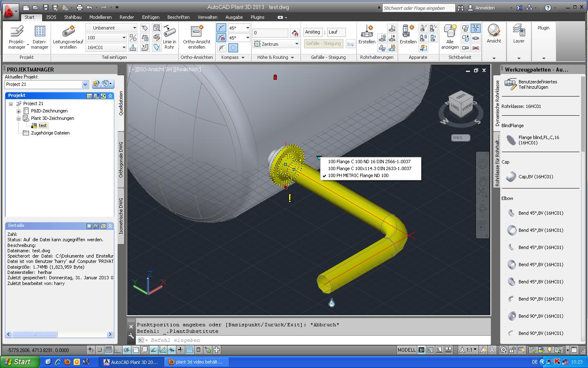Open the Ansicht panel icon
This screenshot has height=368, width=588.
point(494,30)
